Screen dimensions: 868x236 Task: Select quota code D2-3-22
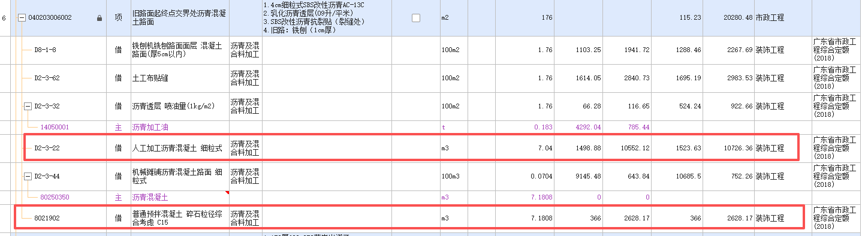[x=47, y=148]
